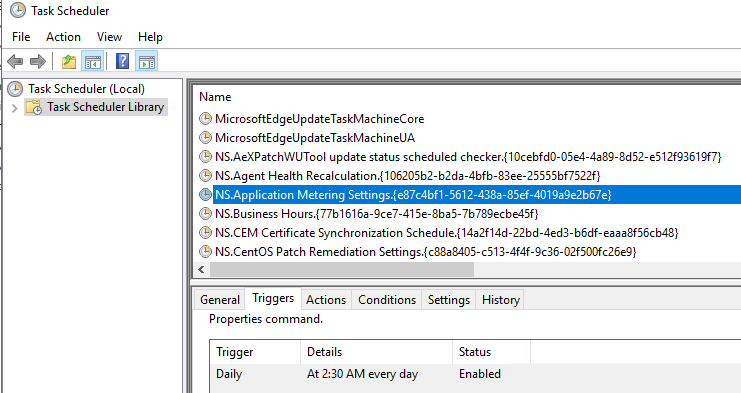This screenshot has width=741, height=393.
Task: Click clock icon of NS.Business Hours task
Action: [205, 214]
